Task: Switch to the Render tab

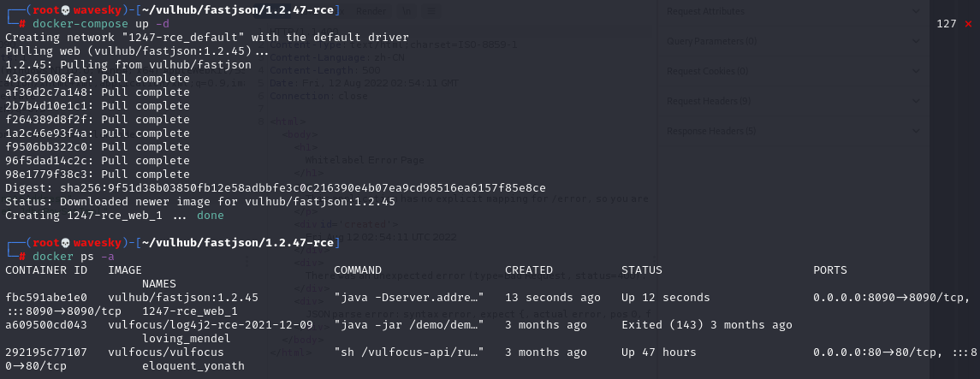Action: click(x=371, y=10)
